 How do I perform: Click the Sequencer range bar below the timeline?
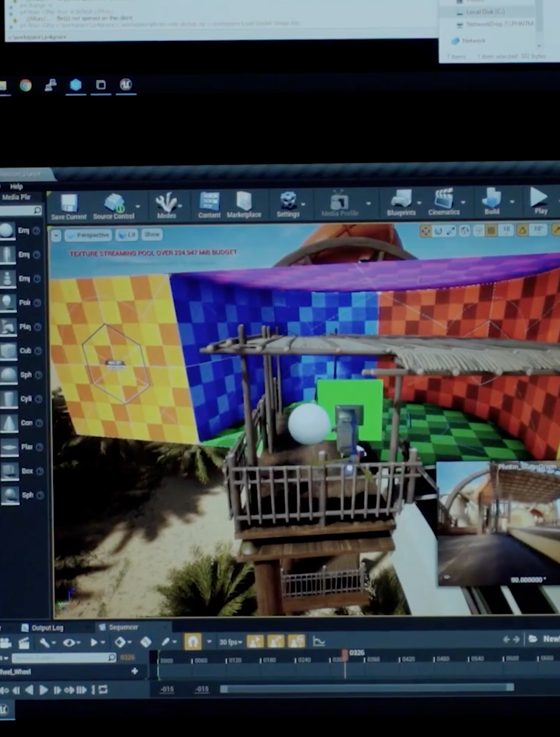click(x=367, y=688)
